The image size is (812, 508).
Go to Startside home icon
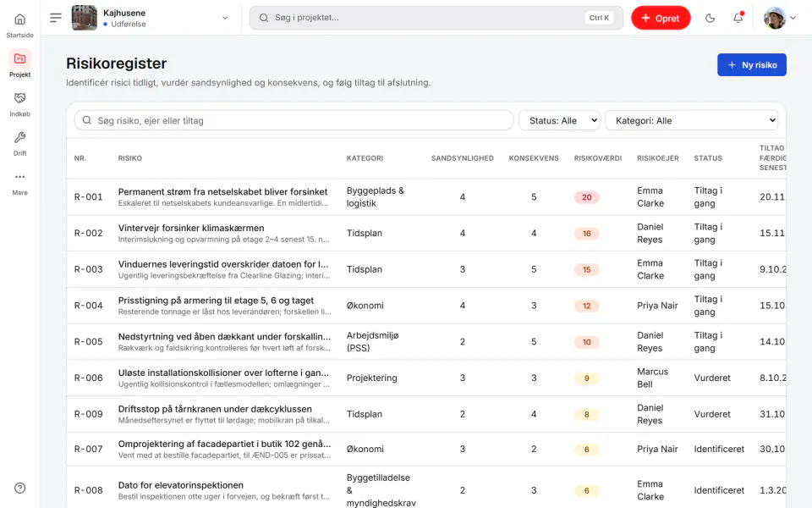(x=19, y=19)
